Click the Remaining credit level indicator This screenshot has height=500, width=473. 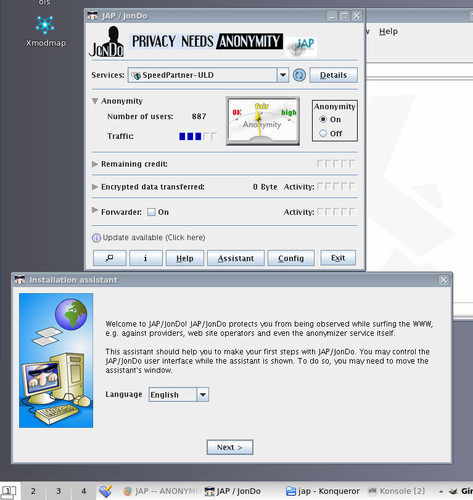pos(336,164)
